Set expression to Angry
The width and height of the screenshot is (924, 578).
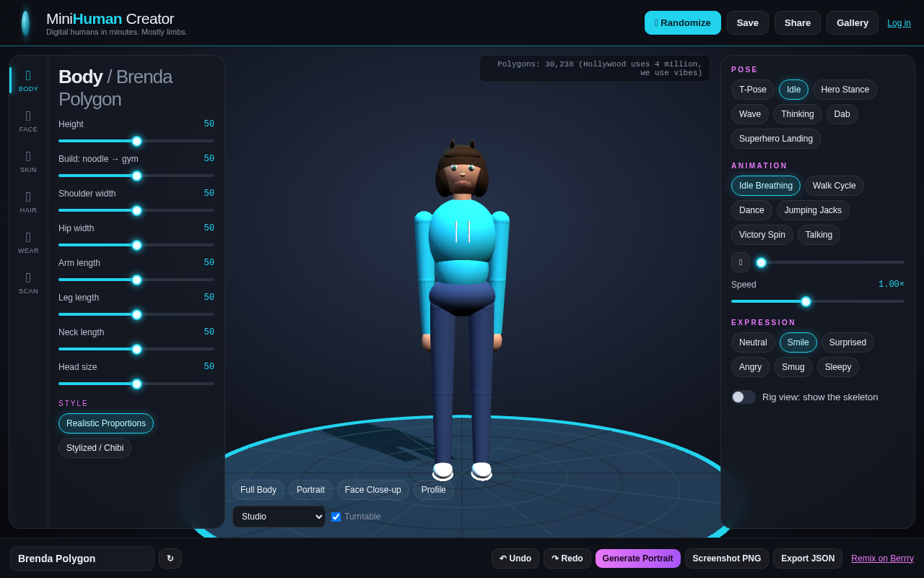point(751,367)
